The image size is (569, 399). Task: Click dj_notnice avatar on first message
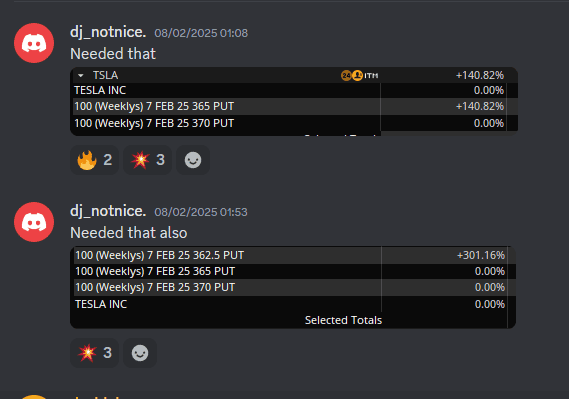coord(34,43)
